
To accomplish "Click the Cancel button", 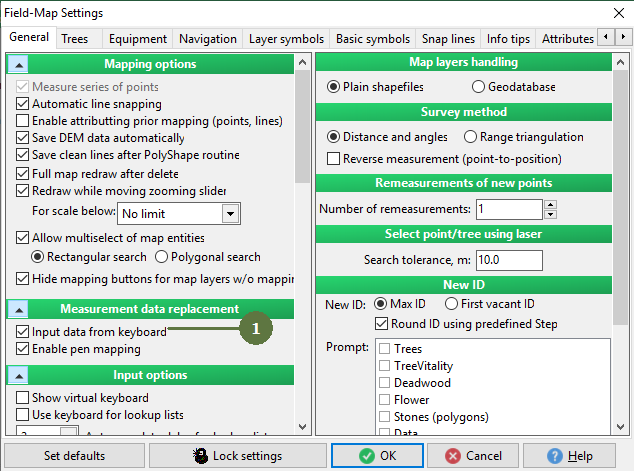I will point(473,456).
